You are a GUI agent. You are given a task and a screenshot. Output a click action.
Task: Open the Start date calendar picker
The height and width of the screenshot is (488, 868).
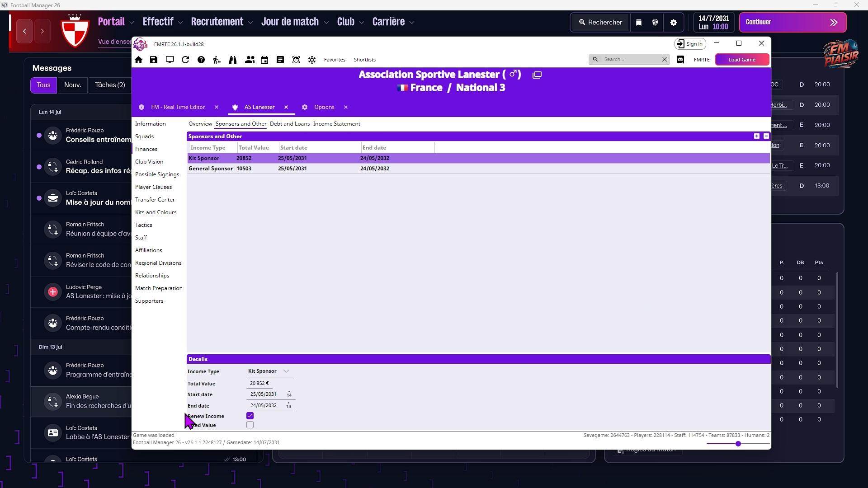(289, 394)
